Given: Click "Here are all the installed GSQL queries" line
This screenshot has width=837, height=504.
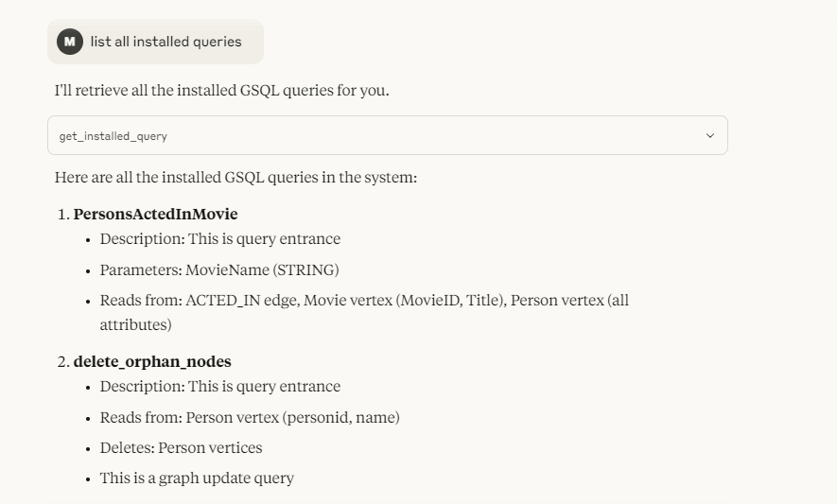Looking at the screenshot, I should coord(235,177).
